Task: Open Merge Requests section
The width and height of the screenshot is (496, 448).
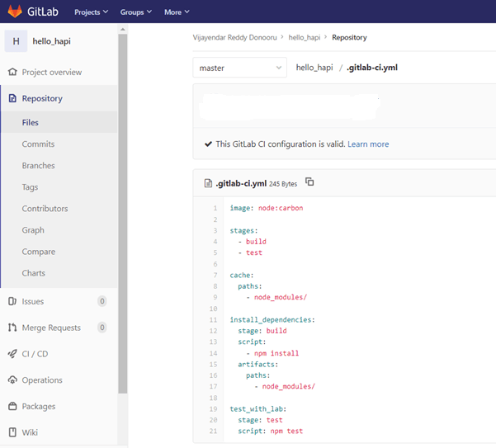Action: click(x=51, y=328)
